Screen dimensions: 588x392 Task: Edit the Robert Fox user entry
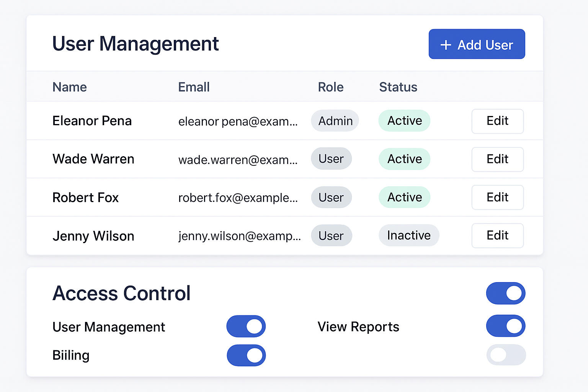pos(497,197)
